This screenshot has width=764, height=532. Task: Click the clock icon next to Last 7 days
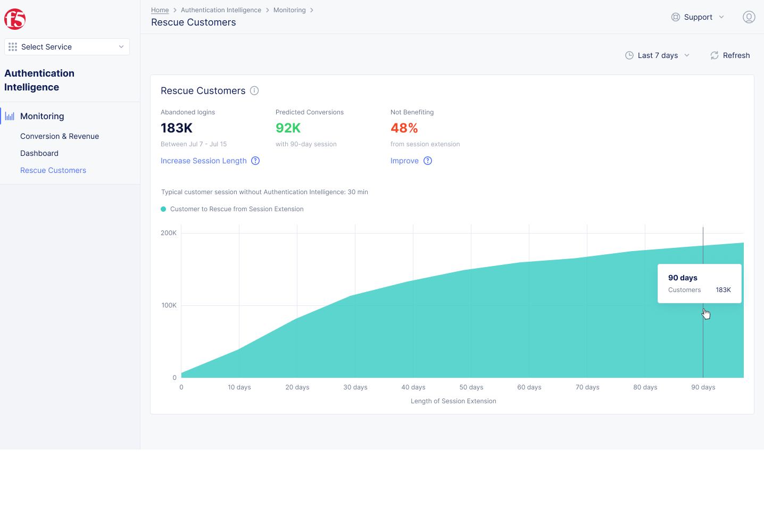[x=629, y=55]
